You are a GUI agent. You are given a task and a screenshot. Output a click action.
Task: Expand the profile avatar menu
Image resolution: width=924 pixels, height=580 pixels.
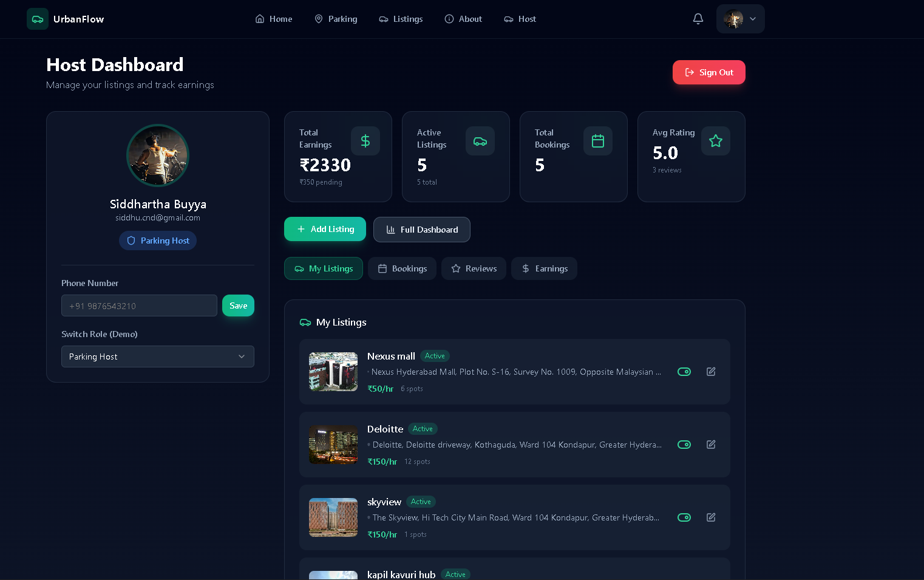click(741, 19)
